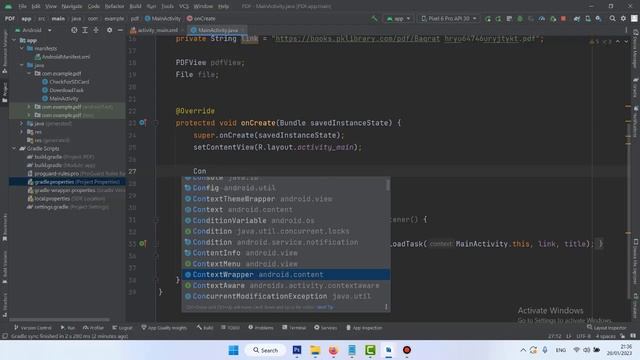Click the Make Project hammer icon
This screenshot has width=640, height=360.
coord(374,18)
